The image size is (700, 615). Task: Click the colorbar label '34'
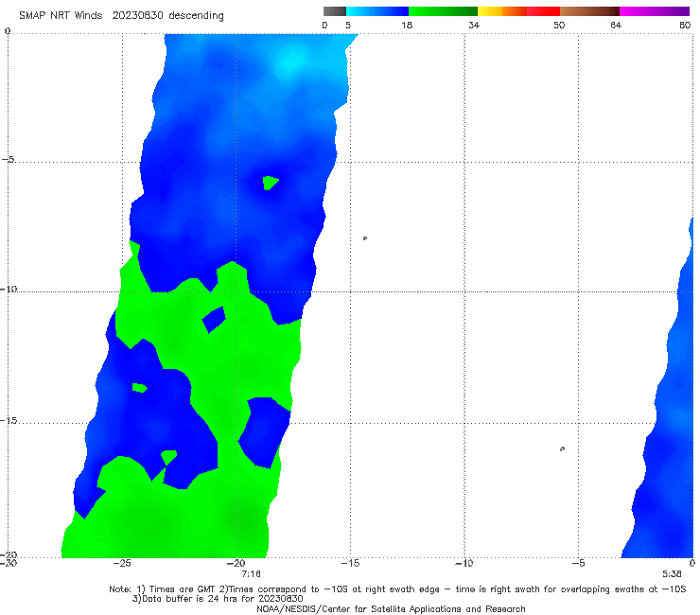pyautogui.click(x=474, y=25)
